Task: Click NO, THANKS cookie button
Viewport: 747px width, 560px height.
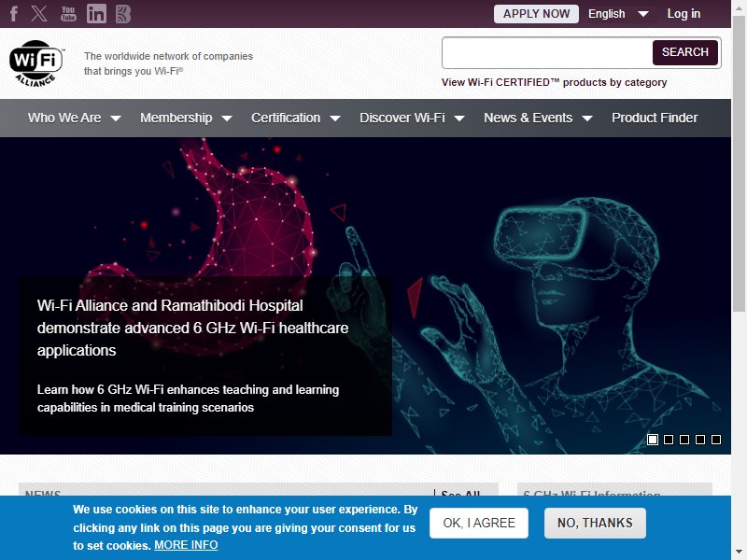Action: tap(595, 523)
